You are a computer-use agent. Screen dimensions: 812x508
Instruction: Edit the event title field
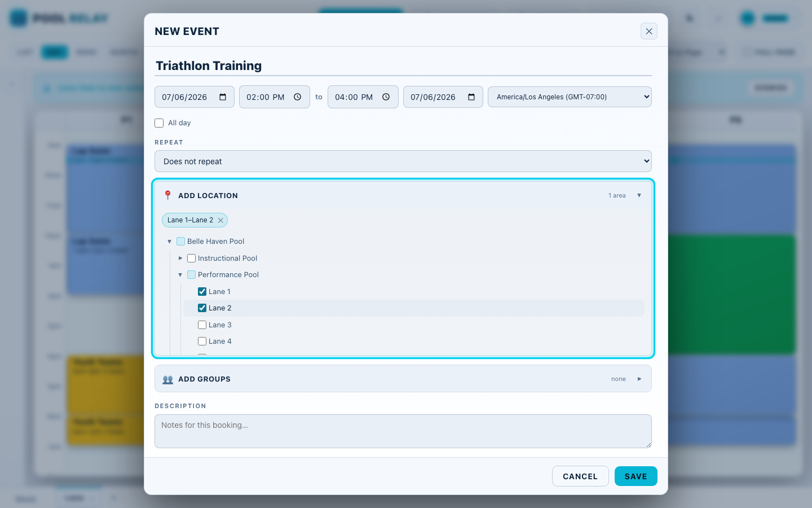coord(403,66)
